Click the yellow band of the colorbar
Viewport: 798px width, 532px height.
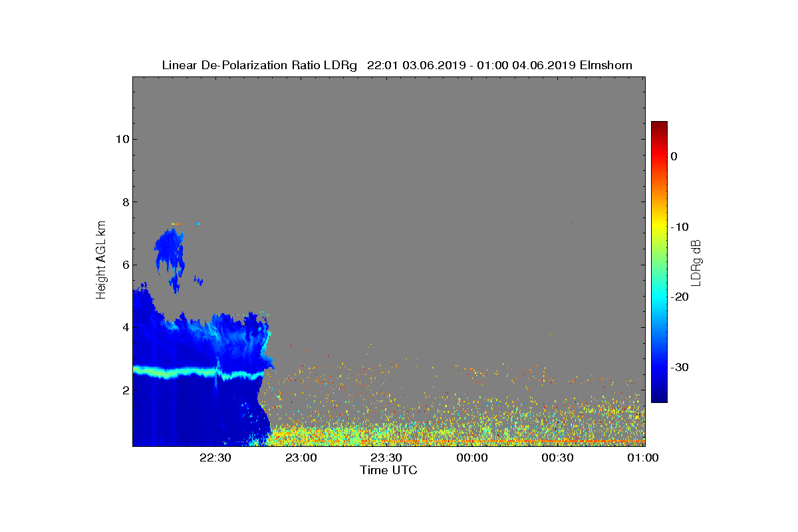659,227
